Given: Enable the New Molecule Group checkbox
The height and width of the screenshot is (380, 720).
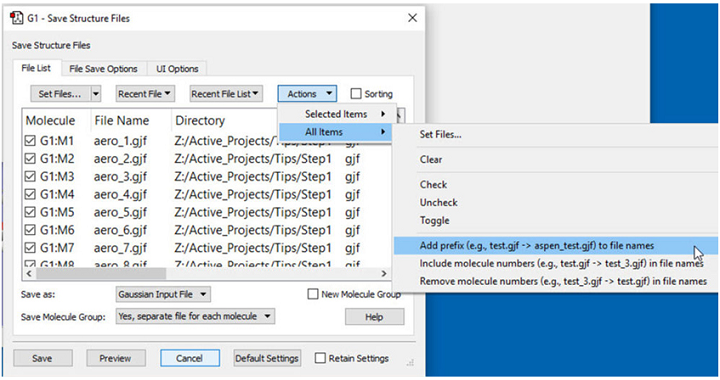Looking at the screenshot, I should (313, 294).
